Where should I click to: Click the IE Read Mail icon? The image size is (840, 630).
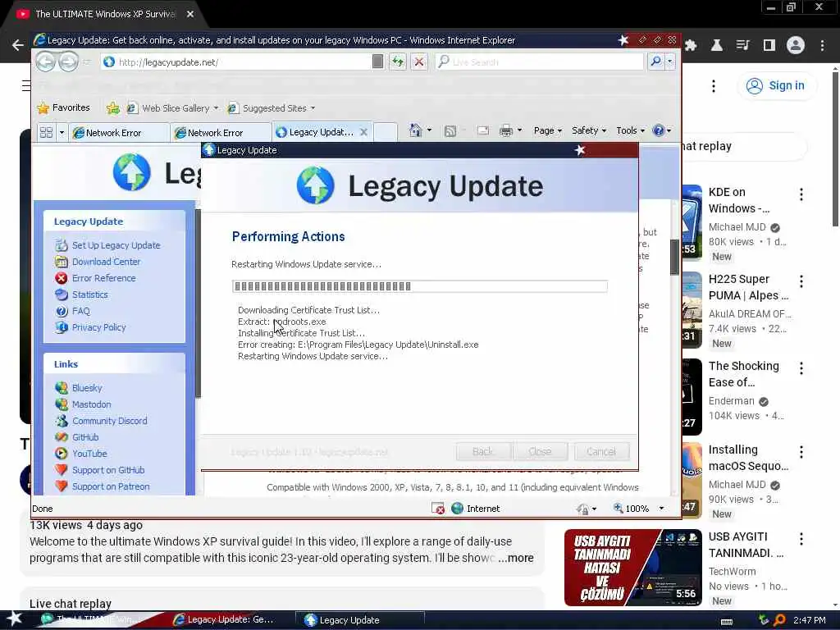tap(482, 130)
